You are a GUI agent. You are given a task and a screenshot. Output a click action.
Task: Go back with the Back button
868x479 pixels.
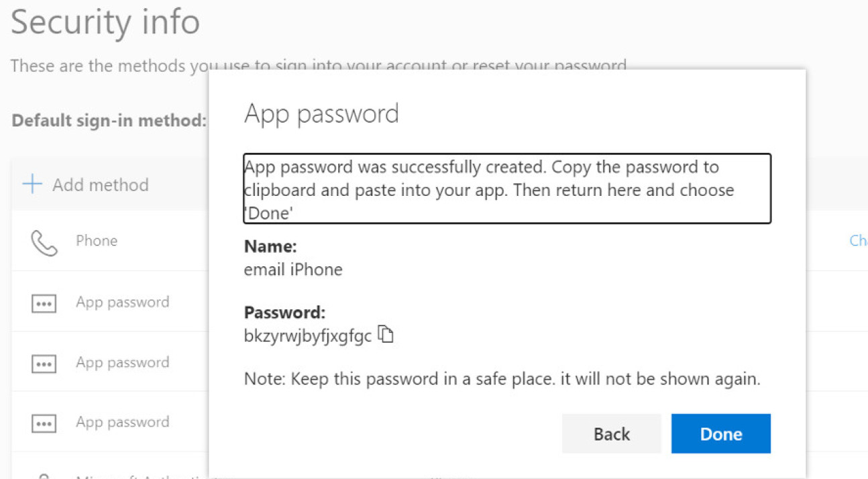coord(611,434)
